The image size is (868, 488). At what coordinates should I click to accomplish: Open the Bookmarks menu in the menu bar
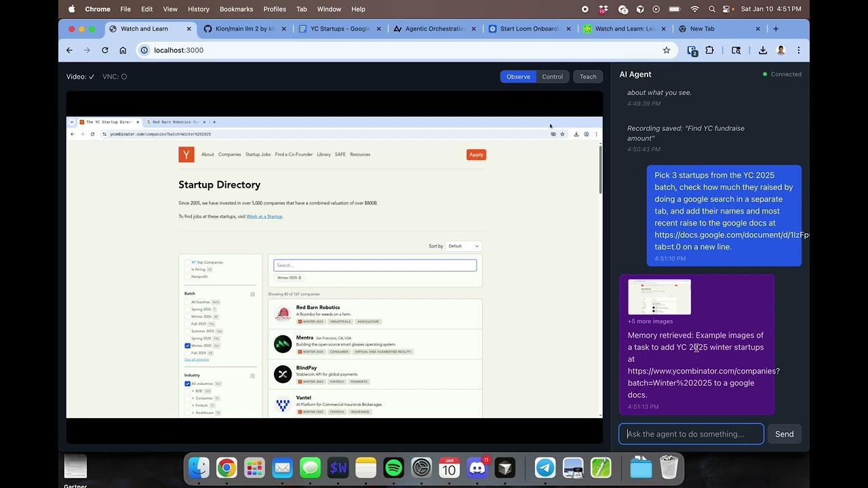coord(237,9)
